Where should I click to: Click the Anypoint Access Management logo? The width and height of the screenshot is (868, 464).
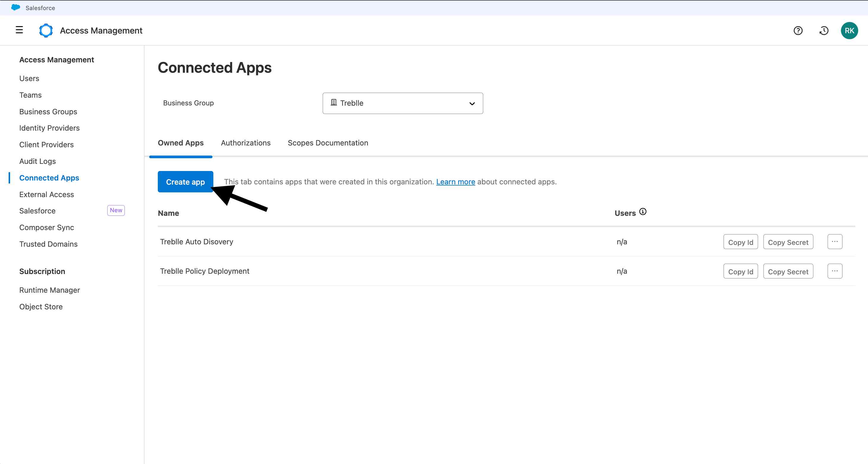click(46, 31)
